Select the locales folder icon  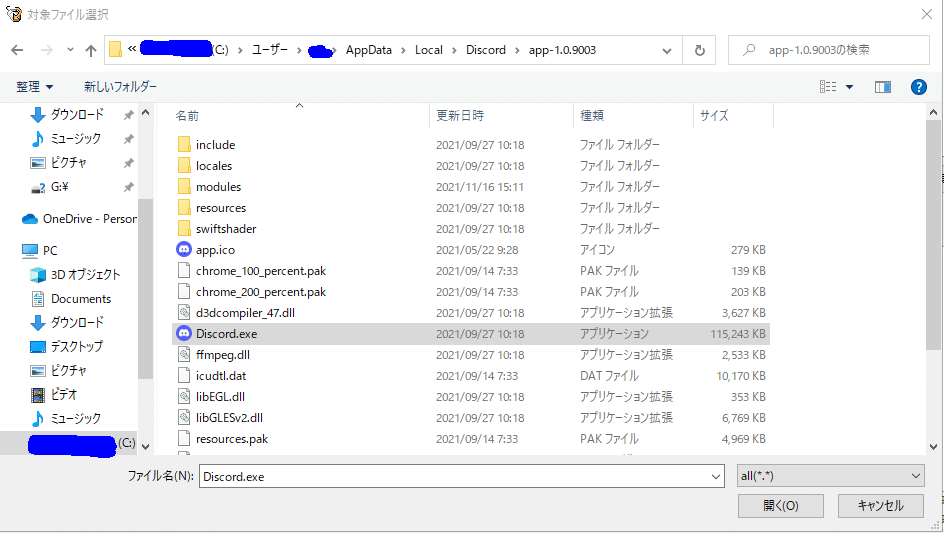click(184, 166)
